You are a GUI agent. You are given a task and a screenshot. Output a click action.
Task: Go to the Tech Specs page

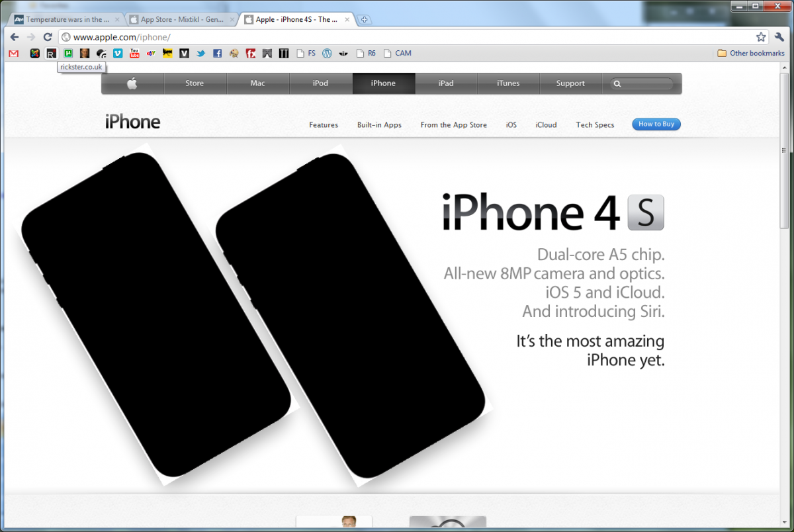coord(595,125)
